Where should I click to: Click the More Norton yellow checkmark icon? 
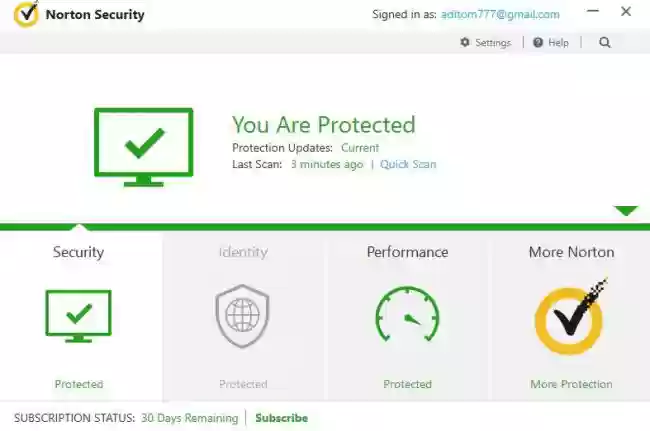tap(570, 317)
